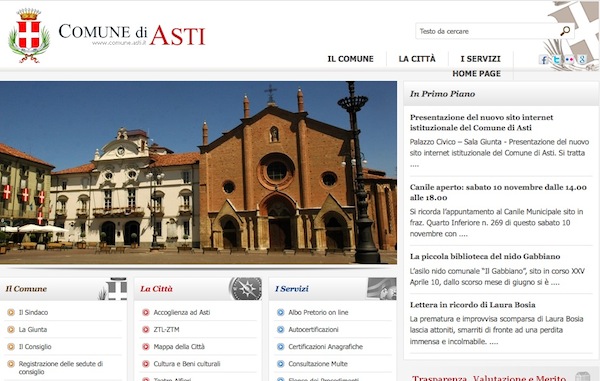Viewport: 600px width, 381px height.
Task: Open the Consultazione Multe link
Action: click(318, 364)
